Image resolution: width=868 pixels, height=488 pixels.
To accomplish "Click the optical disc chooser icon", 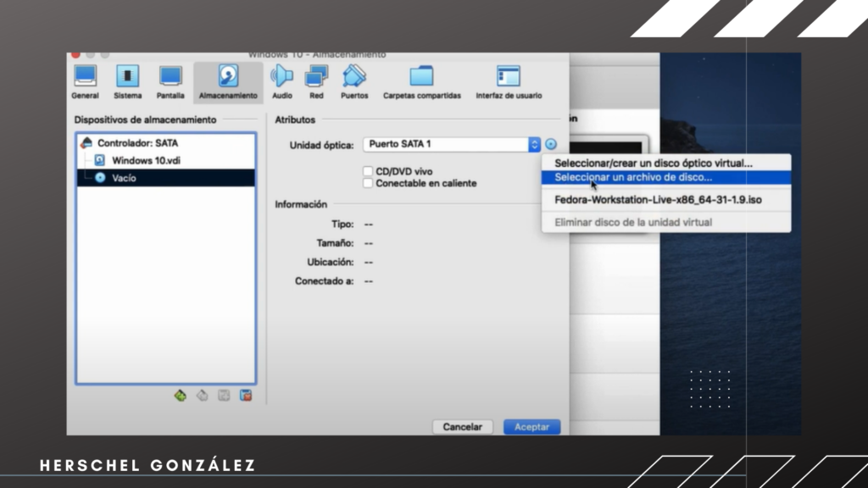I will 551,144.
